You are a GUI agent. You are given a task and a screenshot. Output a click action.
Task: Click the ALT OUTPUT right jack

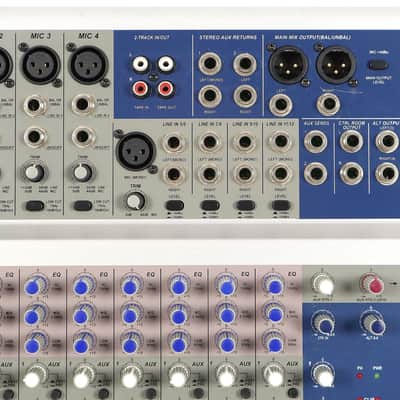coord(387,173)
